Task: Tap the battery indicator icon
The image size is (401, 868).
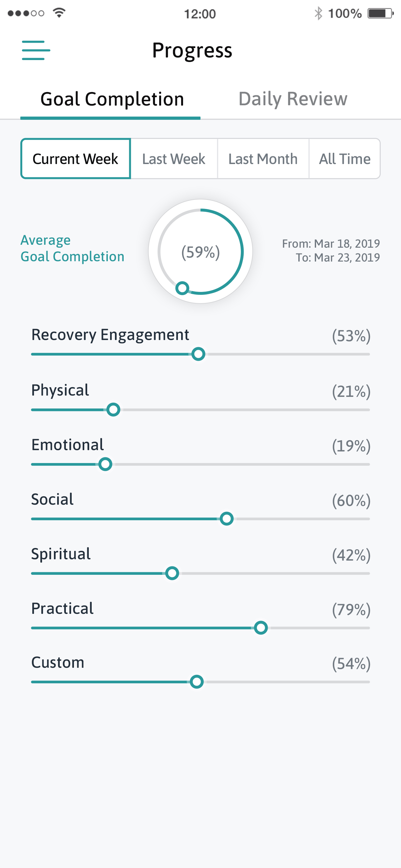Action: pos(380,14)
